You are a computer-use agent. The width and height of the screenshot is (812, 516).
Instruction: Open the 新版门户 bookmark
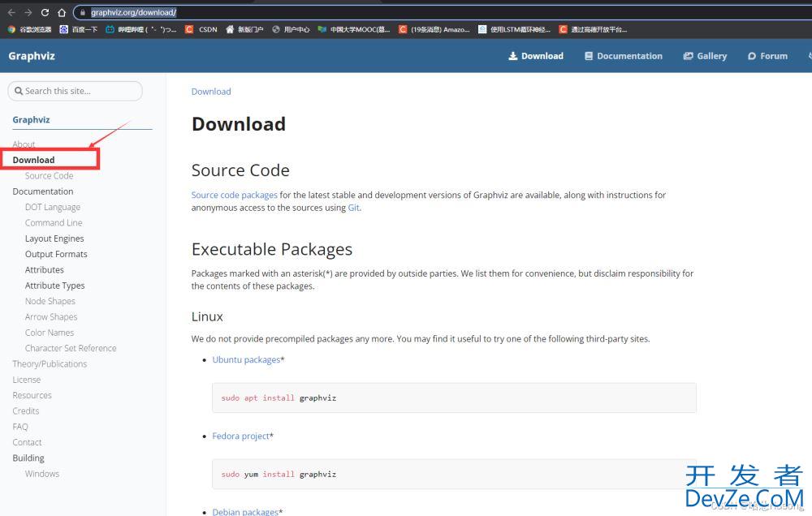(x=244, y=29)
